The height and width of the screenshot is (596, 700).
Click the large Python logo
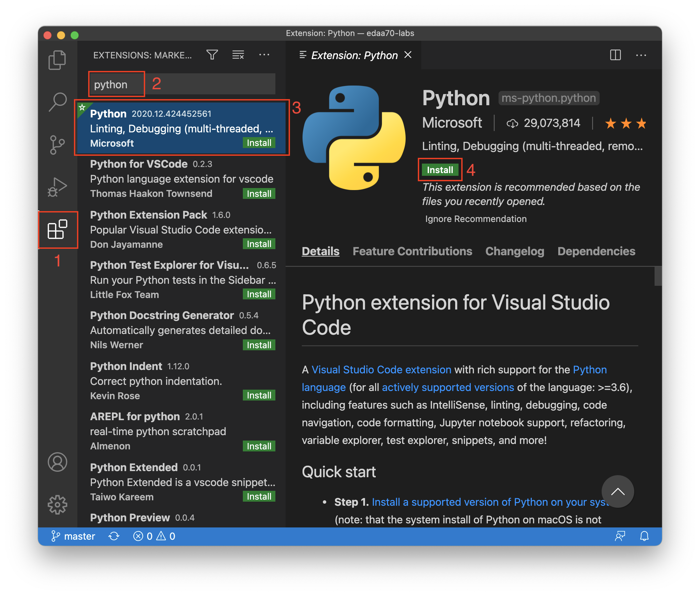pos(354,137)
